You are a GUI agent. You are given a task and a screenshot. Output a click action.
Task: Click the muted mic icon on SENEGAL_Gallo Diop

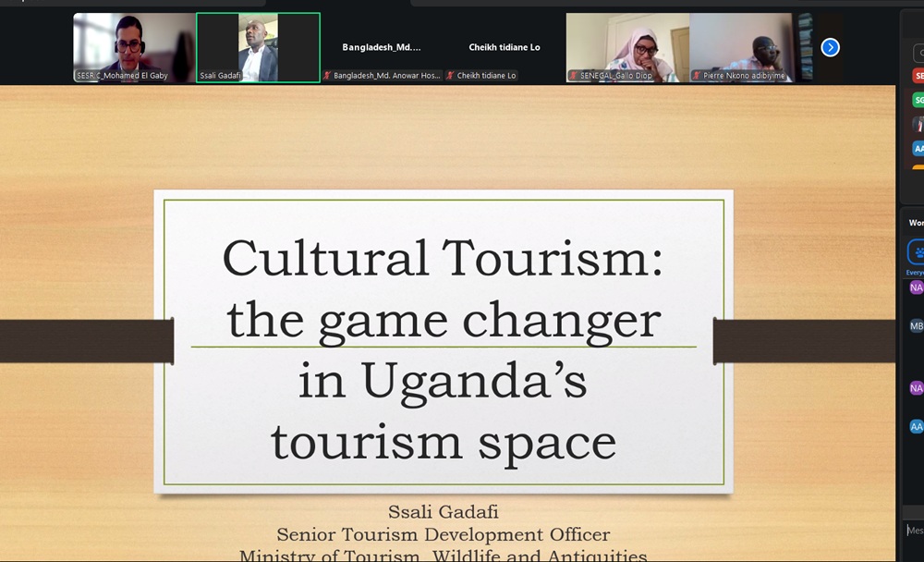click(x=573, y=76)
